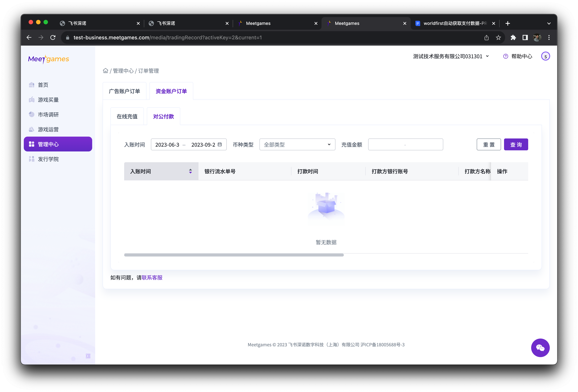Viewport: 578px width, 392px height.
Task: Click the table's horizontal scrollbar
Action: pyautogui.click(x=234, y=255)
